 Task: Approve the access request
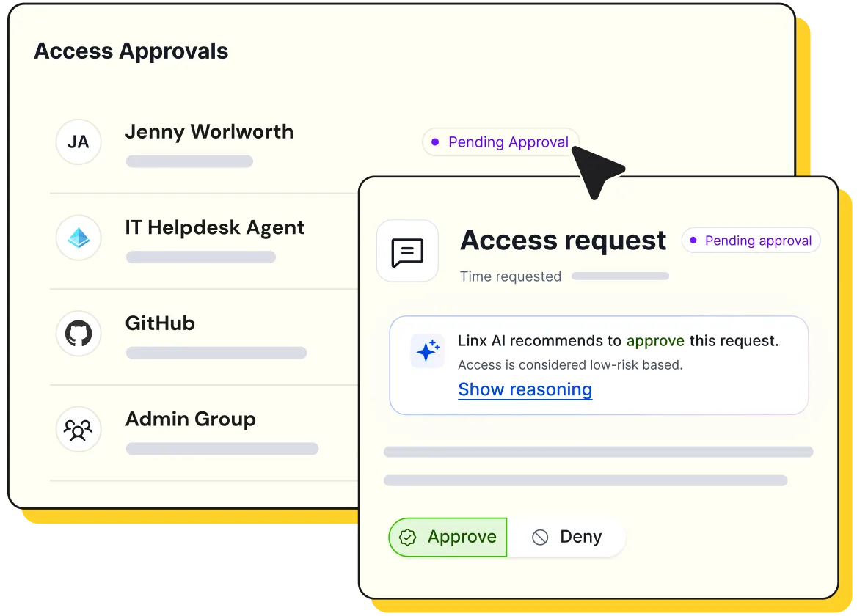click(x=447, y=537)
